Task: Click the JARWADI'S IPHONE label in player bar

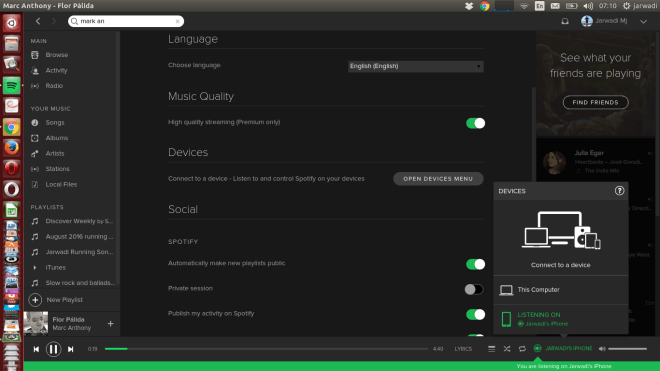Action: pyautogui.click(x=569, y=348)
